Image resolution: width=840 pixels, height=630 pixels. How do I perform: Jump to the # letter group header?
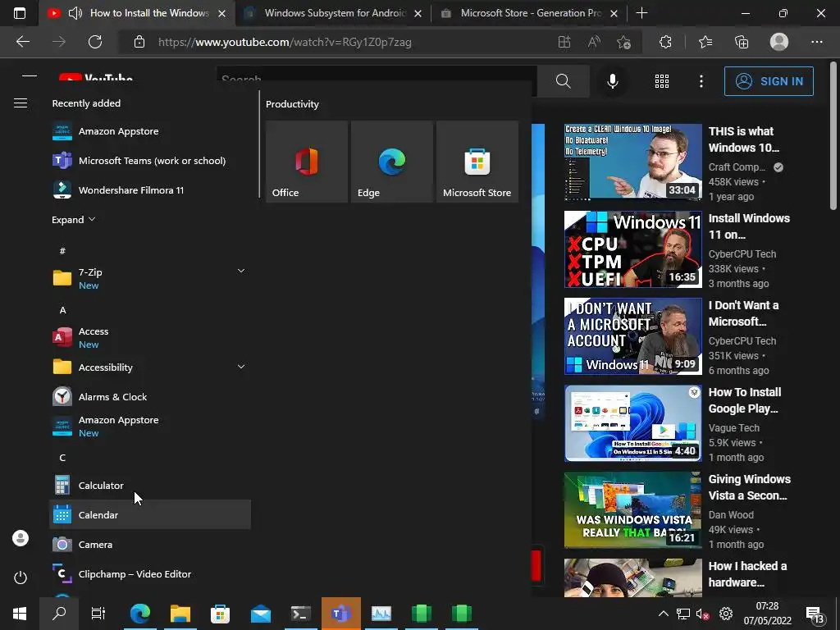[62, 251]
